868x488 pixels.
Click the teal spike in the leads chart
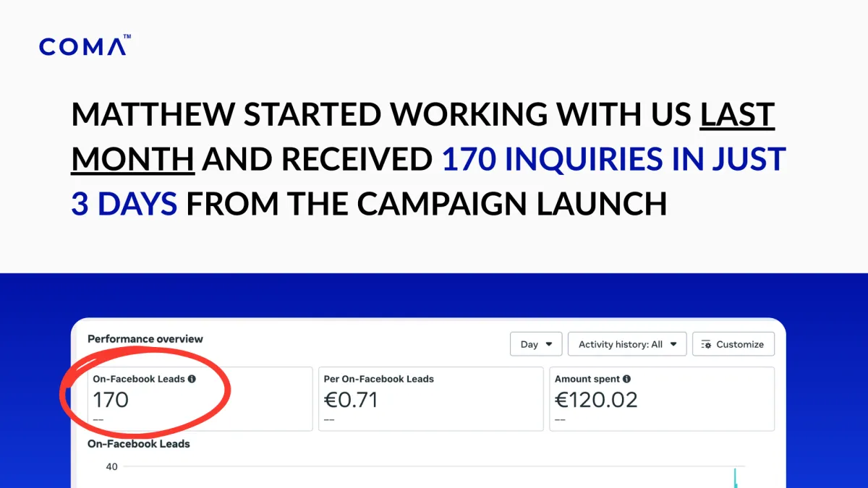pos(735,479)
